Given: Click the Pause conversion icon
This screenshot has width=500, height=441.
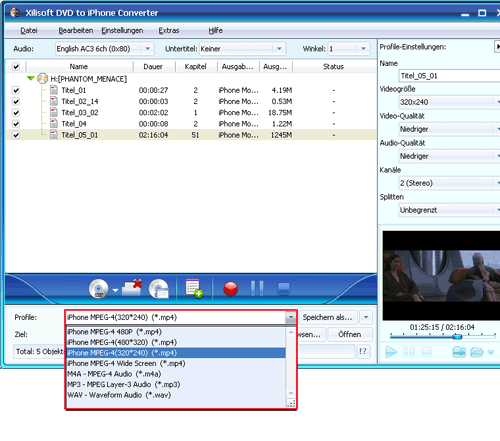Looking at the screenshot, I should point(257,288).
